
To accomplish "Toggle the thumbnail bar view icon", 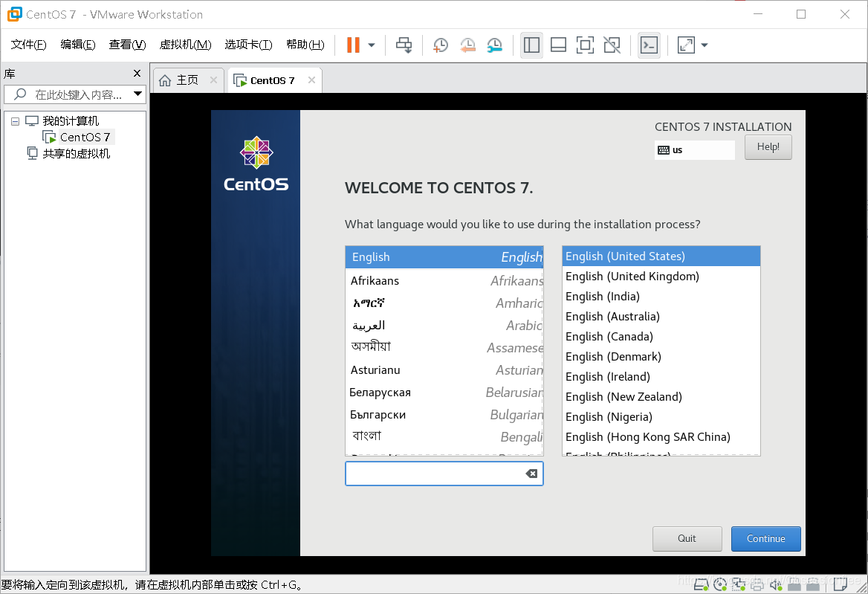I will pos(558,45).
